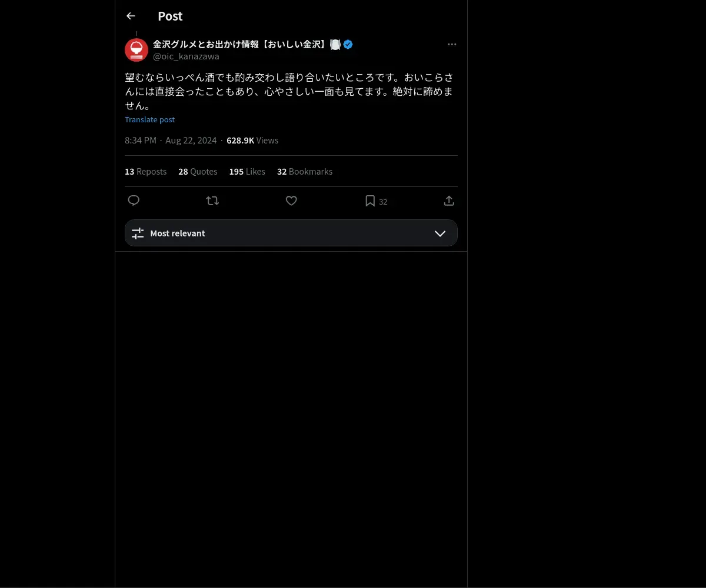The image size is (706, 588).
Task: Go back using the left arrow
Action: tap(131, 16)
